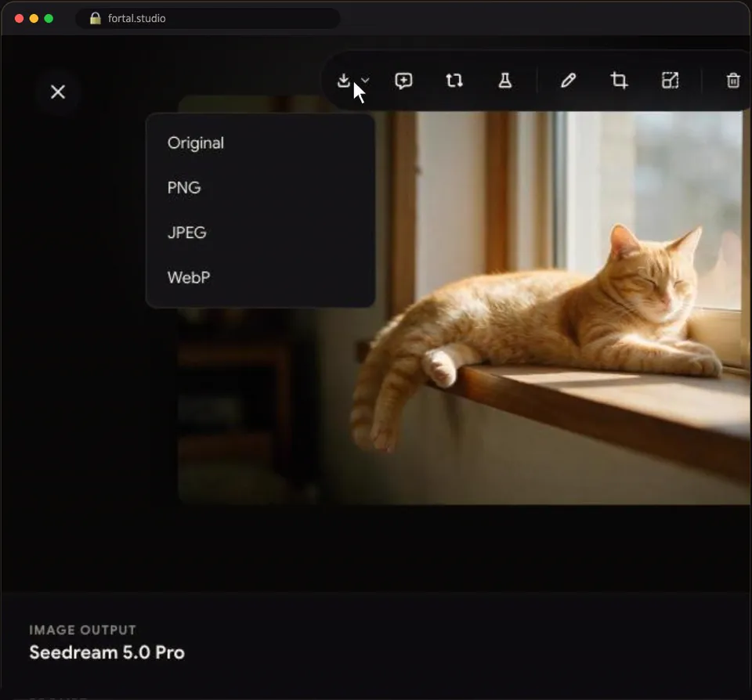Click the green maximize window button
Screen dimensions: 752x700
pyautogui.click(x=49, y=18)
